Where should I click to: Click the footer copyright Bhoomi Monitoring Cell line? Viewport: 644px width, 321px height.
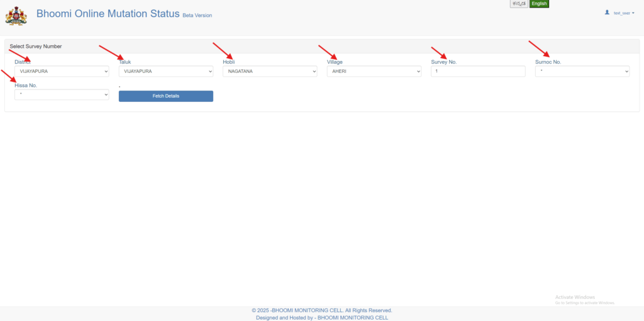click(x=322, y=310)
